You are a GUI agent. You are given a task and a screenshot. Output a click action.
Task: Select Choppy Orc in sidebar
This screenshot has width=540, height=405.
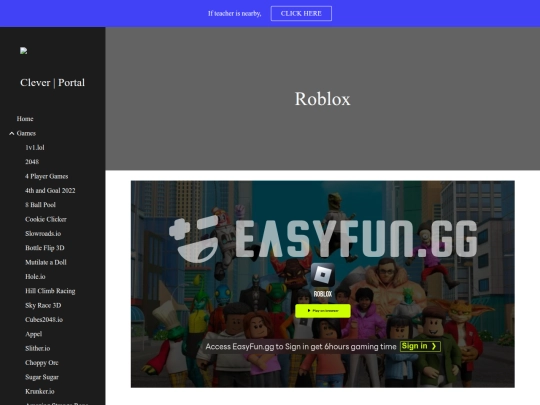point(42,363)
